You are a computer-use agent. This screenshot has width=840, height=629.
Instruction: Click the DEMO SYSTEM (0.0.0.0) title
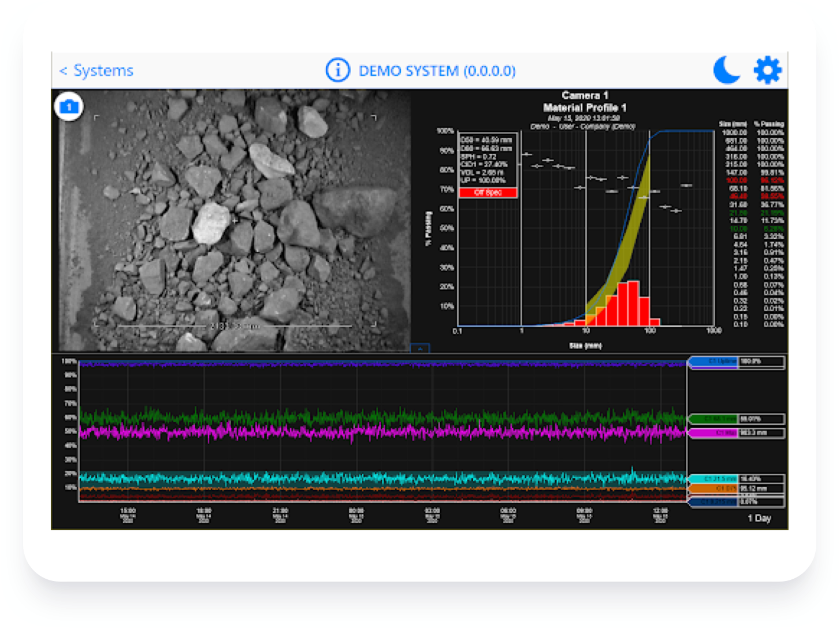point(437,71)
